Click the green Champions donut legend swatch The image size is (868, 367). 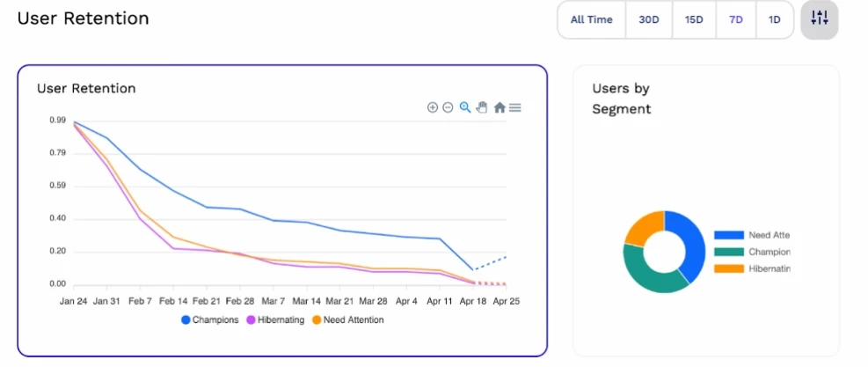coord(728,252)
